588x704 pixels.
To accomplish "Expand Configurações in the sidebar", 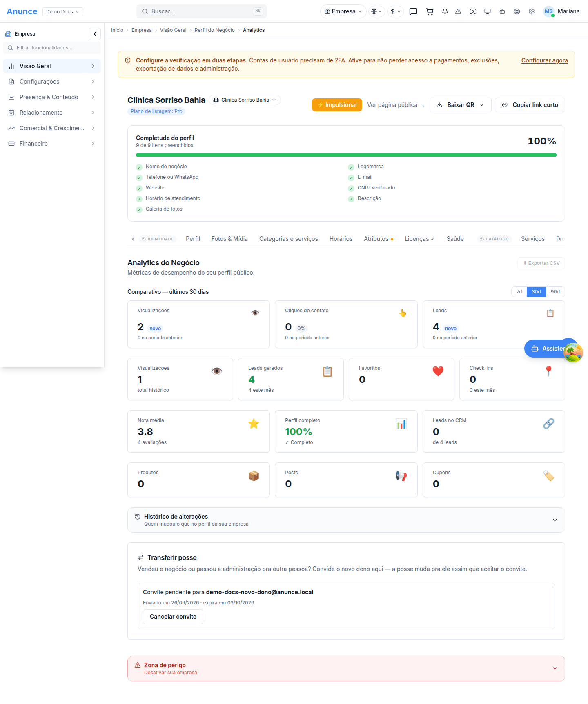I will pyautogui.click(x=52, y=82).
